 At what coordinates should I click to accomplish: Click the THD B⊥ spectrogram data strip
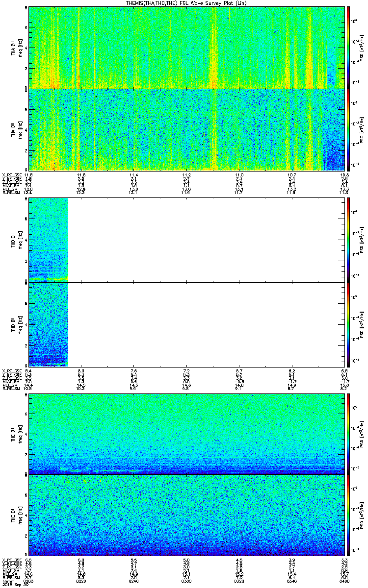(48, 239)
